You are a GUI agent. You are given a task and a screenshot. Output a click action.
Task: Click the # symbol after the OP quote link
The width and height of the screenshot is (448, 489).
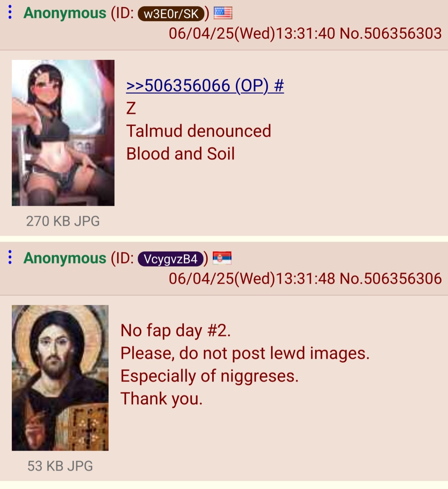click(x=279, y=86)
